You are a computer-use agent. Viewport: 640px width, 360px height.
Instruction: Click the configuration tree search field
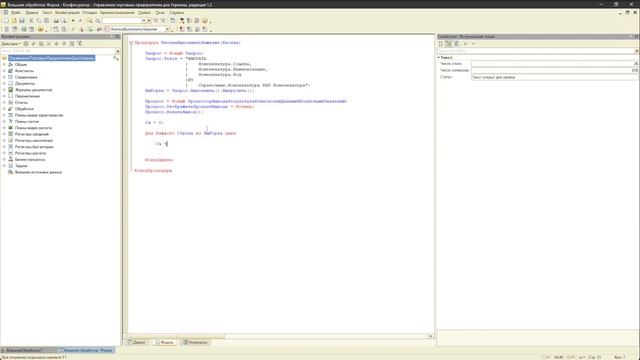(58, 51)
